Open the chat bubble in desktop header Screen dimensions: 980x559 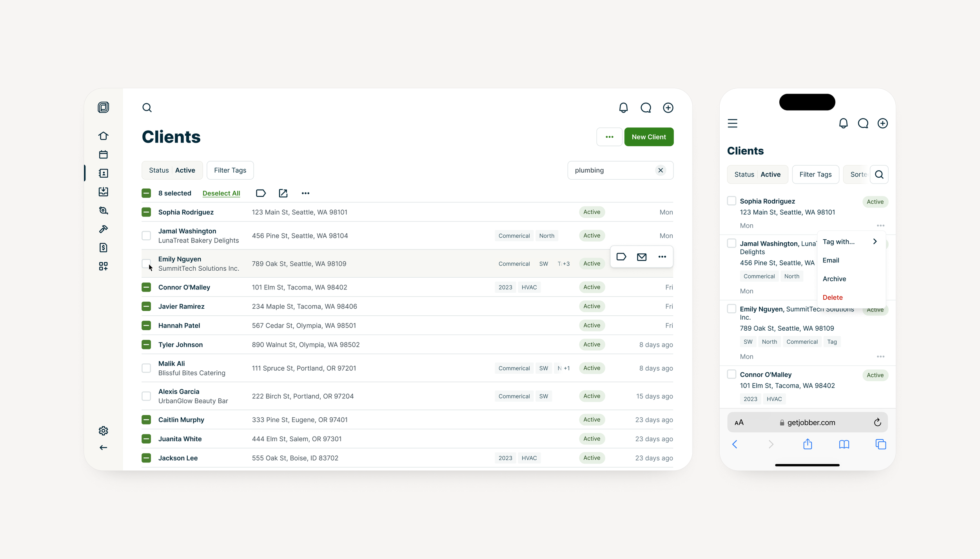(x=646, y=107)
